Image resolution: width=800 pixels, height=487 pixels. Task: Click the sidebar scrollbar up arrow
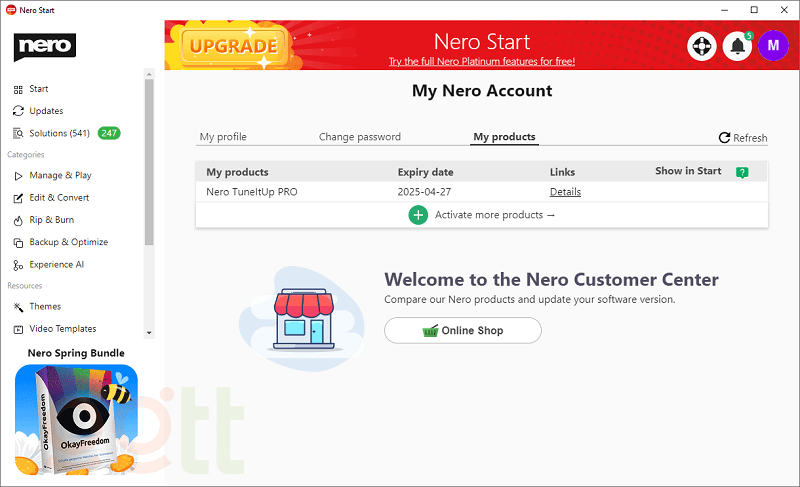tap(149, 74)
